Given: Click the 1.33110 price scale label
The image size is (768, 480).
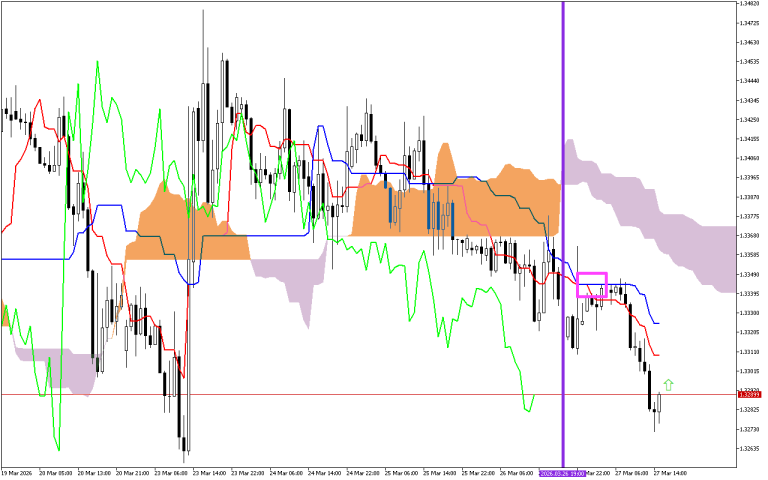Looking at the screenshot, I should pyautogui.click(x=749, y=352).
